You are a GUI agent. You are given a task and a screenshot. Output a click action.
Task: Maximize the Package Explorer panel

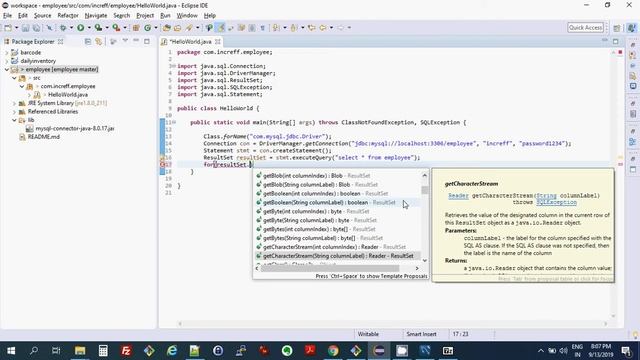[147, 41]
